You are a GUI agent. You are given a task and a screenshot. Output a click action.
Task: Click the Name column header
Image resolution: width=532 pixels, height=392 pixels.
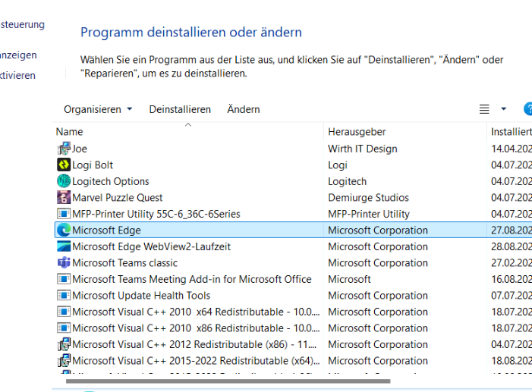(x=70, y=132)
